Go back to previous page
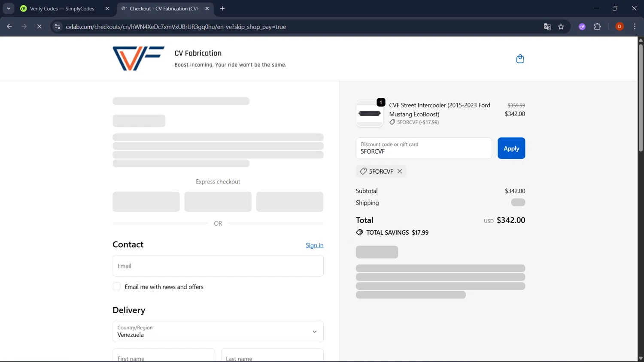 (x=9, y=27)
